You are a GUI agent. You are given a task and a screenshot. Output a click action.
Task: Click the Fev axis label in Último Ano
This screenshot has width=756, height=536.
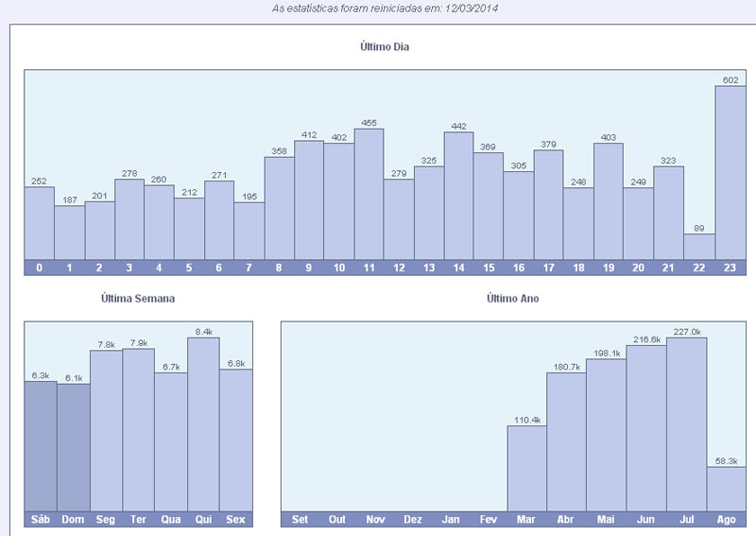coord(488,520)
